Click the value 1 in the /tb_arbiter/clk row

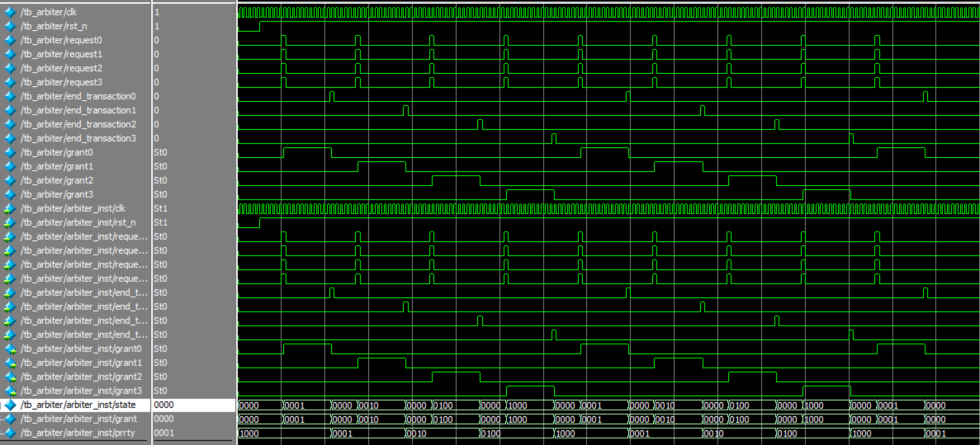click(x=157, y=12)
